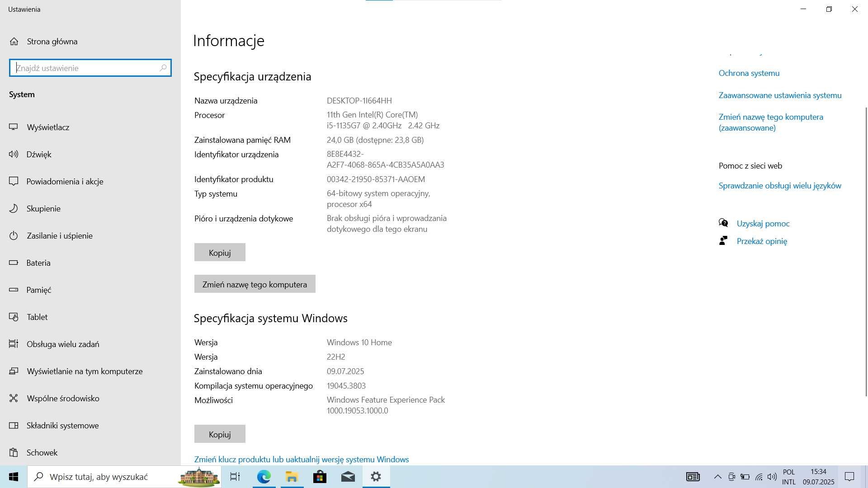Go to Zasilanie i uśpienie
Image resolution: width=868 pixels, height=488 pixels.
pyautogui.click(x=60, y=235)
